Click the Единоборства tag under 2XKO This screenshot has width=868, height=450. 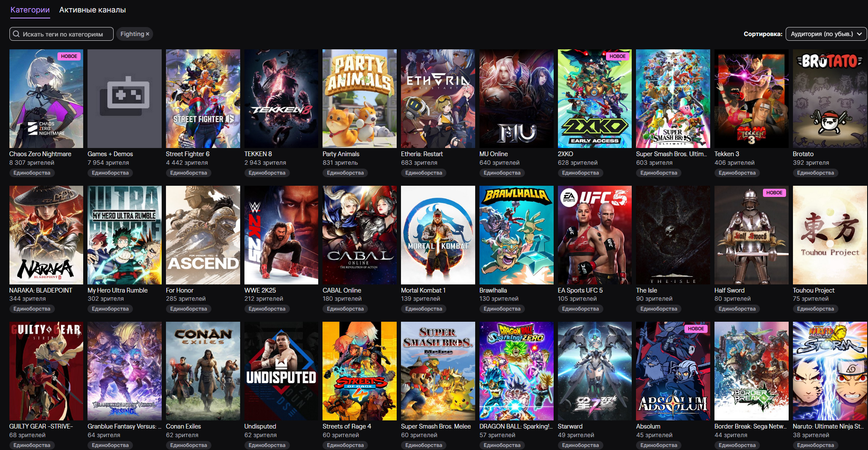pos(580,173)
